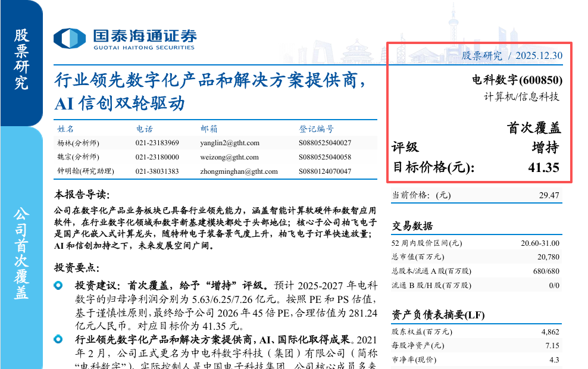
Task: Click the 登记编号 column header
Action: 316,129
